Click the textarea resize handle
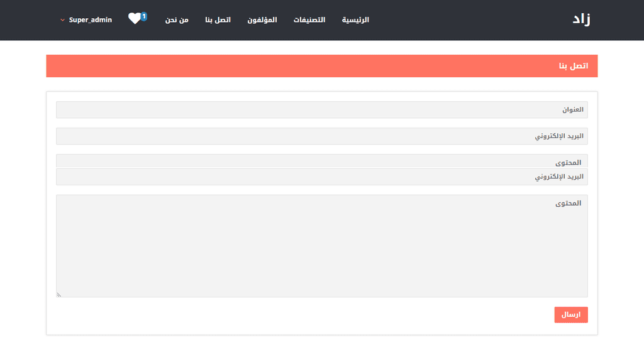The height and width of the screenshot is (345, 644). (x=58, y=295)
